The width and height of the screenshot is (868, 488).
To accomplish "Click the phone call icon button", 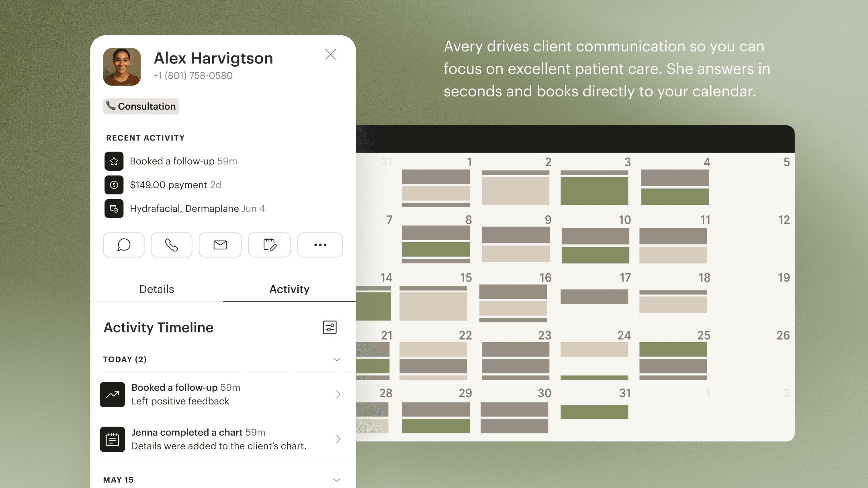I will (x=172, y=245).
